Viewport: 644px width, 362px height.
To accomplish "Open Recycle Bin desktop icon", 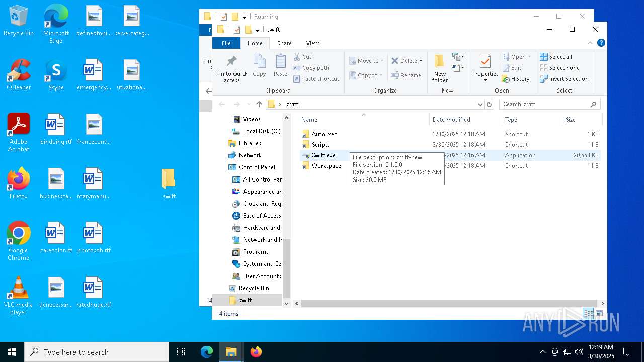I will (x=19, y=21).
